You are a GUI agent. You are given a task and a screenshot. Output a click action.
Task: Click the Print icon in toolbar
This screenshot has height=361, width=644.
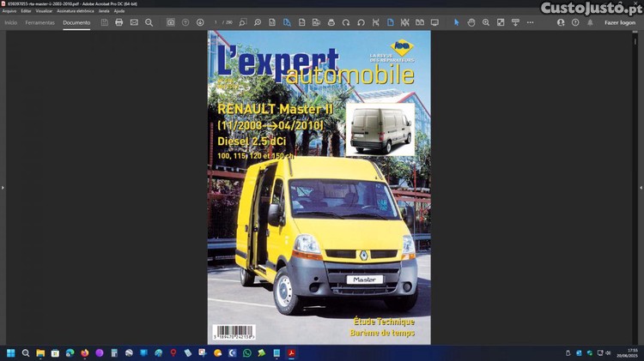click(x=119, y=22)
